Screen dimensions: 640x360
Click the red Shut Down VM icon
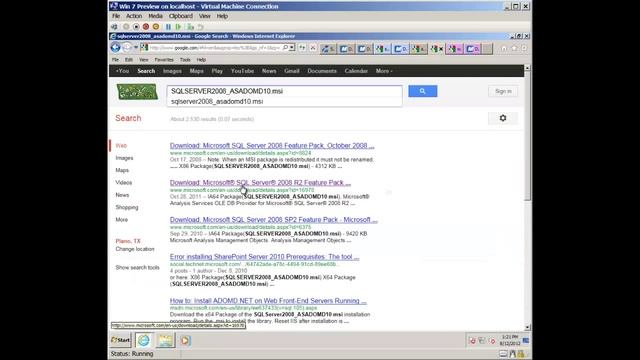[x=146, y=27]
